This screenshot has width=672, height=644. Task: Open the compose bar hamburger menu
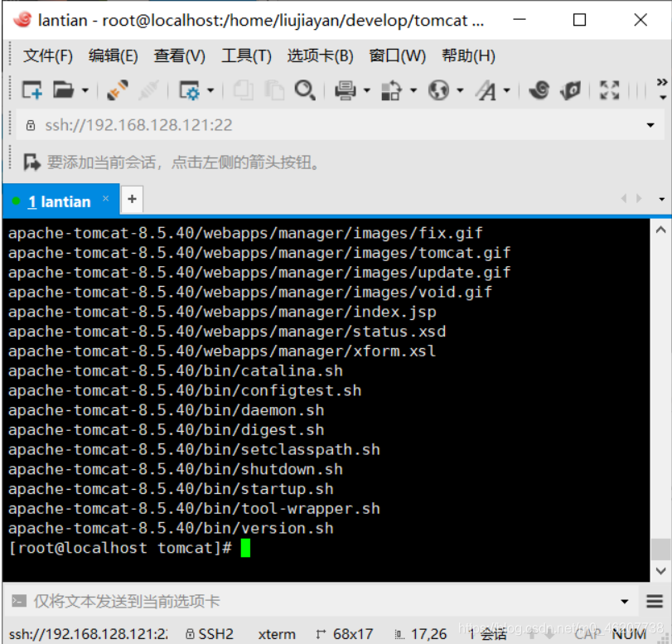click(655, 601)
